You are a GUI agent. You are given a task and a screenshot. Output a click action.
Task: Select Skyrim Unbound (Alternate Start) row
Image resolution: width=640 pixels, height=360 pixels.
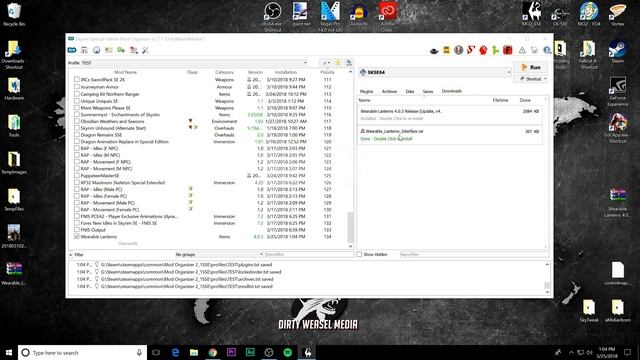point(209,128)
